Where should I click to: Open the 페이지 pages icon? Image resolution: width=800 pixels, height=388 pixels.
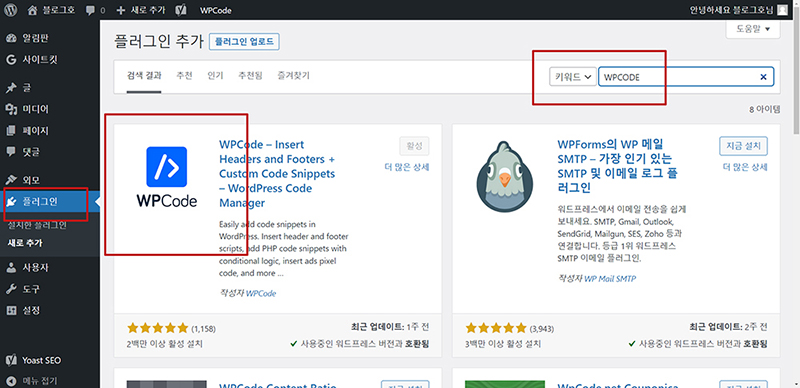coord(11,130)
